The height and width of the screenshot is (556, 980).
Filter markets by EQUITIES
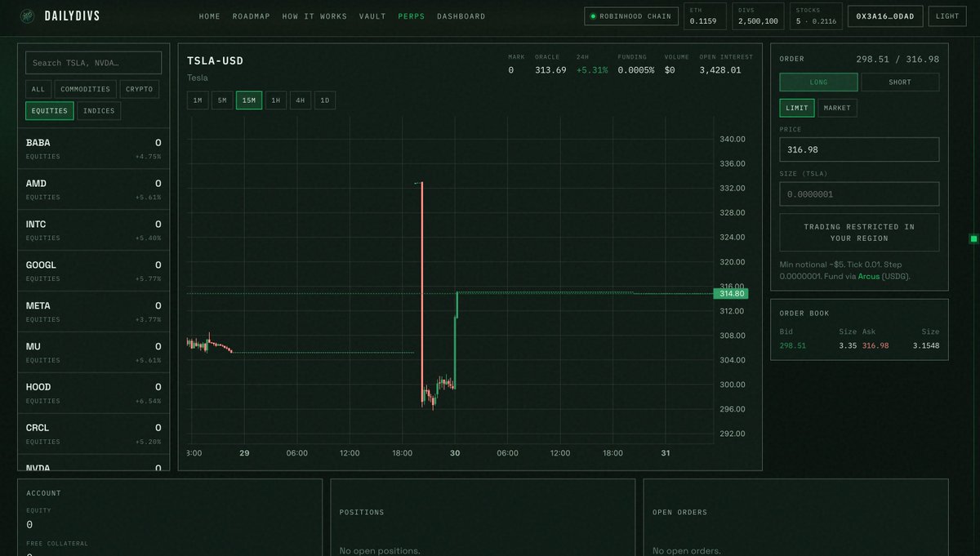click(50, 111)
